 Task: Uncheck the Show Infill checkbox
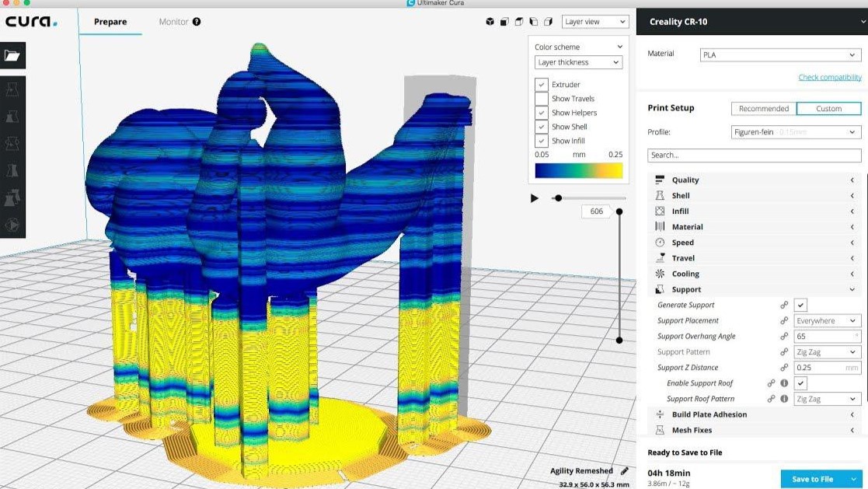541,141
